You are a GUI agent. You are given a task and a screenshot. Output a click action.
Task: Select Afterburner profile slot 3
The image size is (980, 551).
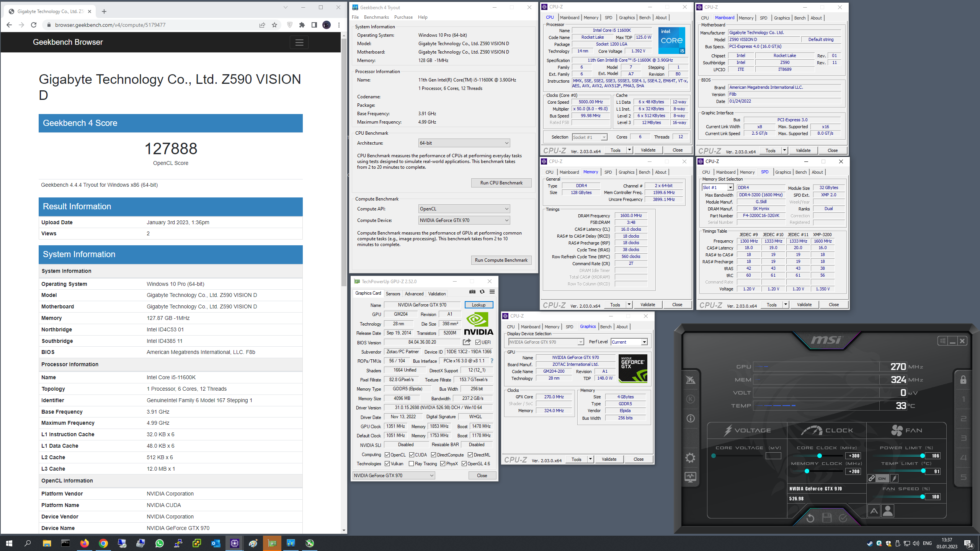click(964, 438)
